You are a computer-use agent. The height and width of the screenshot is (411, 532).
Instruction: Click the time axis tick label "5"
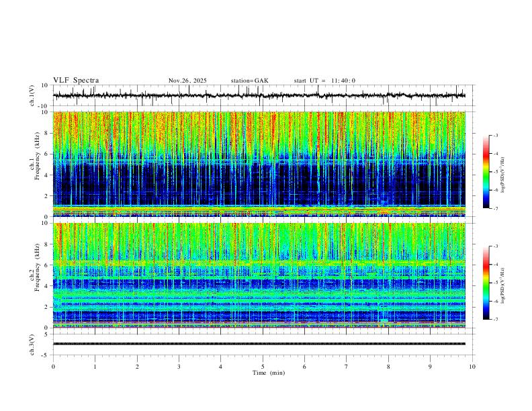pos(263,367)
